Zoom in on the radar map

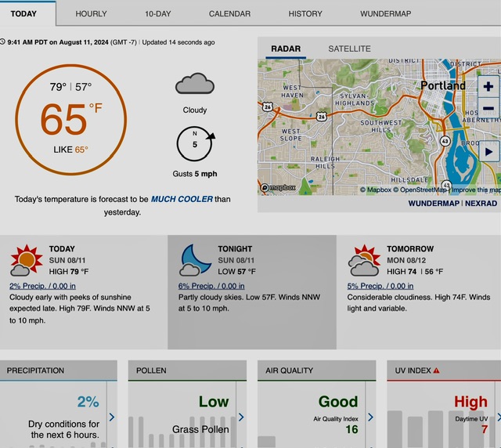point(488,86)
